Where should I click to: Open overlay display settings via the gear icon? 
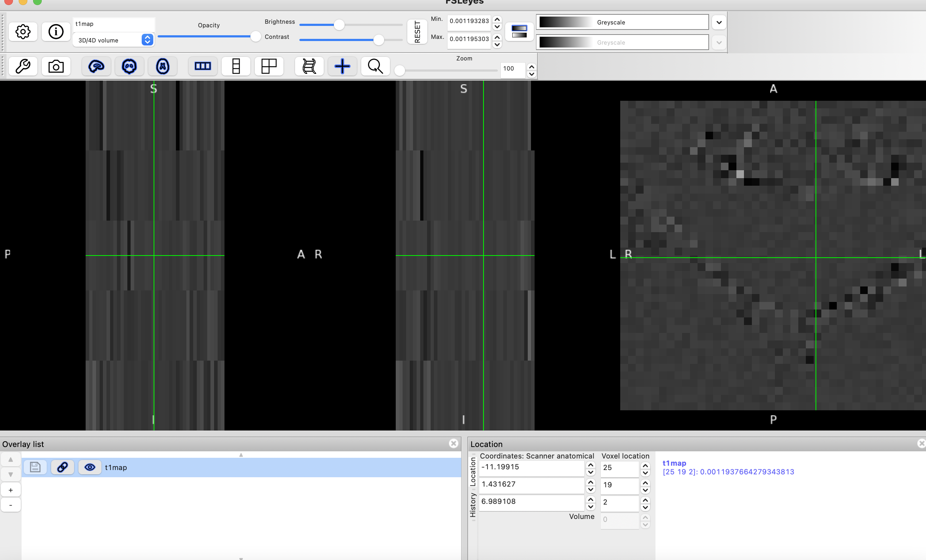coord(23,32)
